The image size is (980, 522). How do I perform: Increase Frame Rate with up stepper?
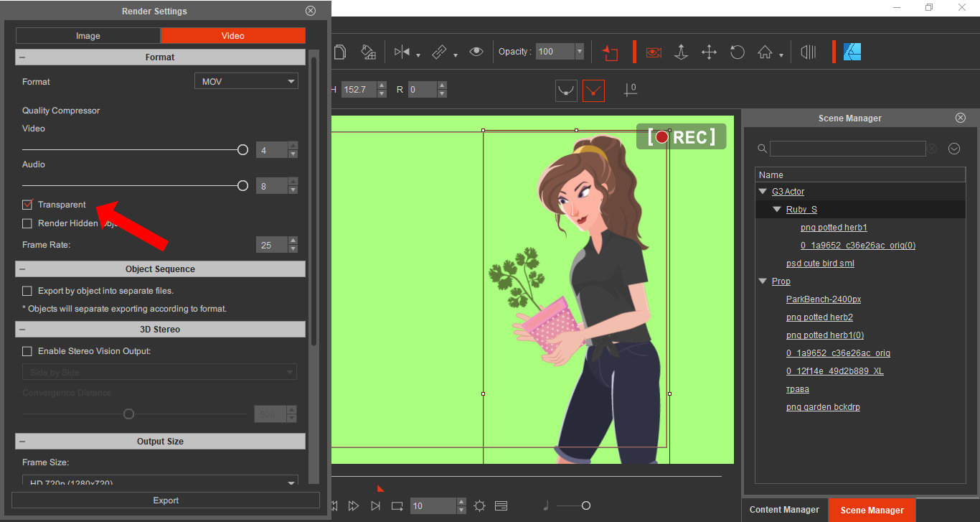[293, 241]
